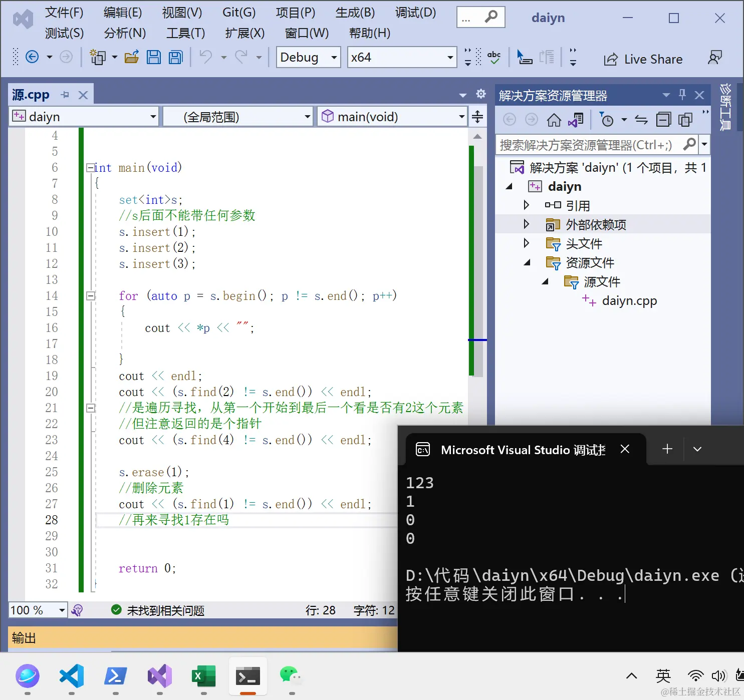Select the 源.cpp editor tab
Image resolution: width=744 pixels, height=700 pixels.
point(31,95)
